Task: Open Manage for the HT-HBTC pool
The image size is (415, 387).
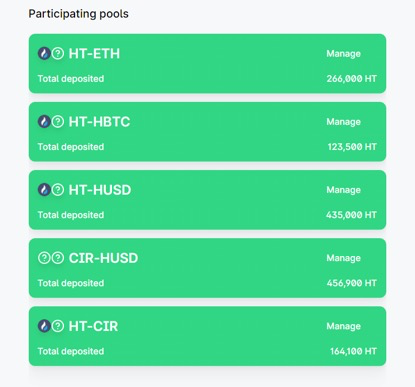Action: click(343, 122)
